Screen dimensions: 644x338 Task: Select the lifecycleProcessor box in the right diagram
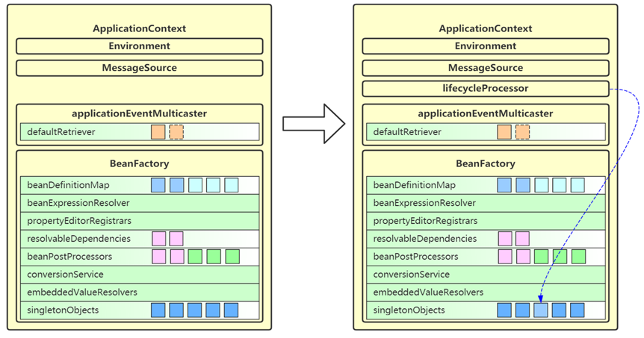[x=485, y=89]
